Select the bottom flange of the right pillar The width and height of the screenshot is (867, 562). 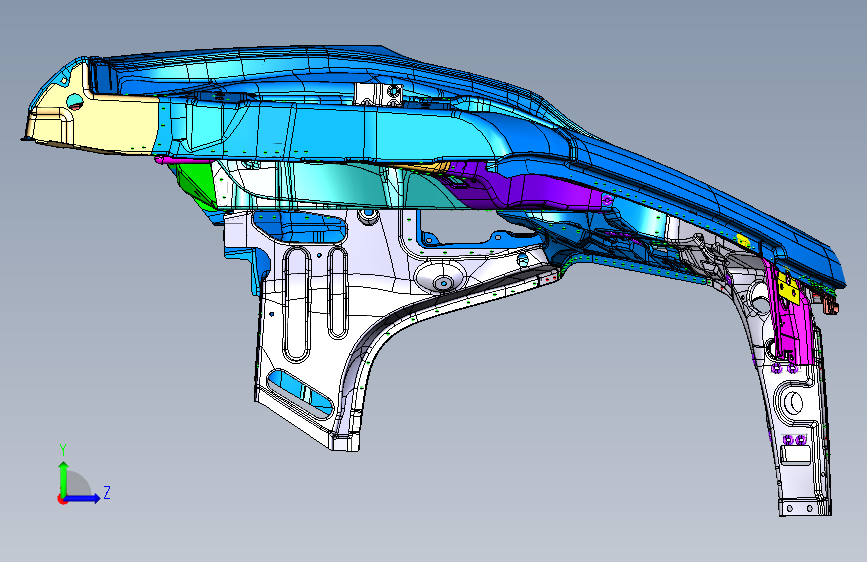(x=805, y=507)
